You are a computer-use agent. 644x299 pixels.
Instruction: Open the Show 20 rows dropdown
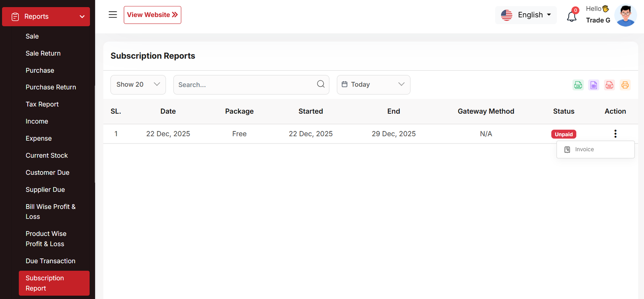[138, 84]
